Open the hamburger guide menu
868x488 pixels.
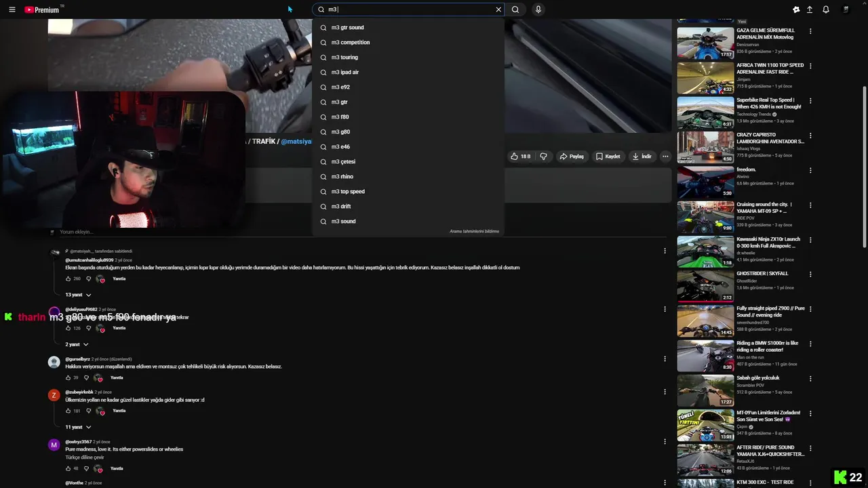coord(12,9)
